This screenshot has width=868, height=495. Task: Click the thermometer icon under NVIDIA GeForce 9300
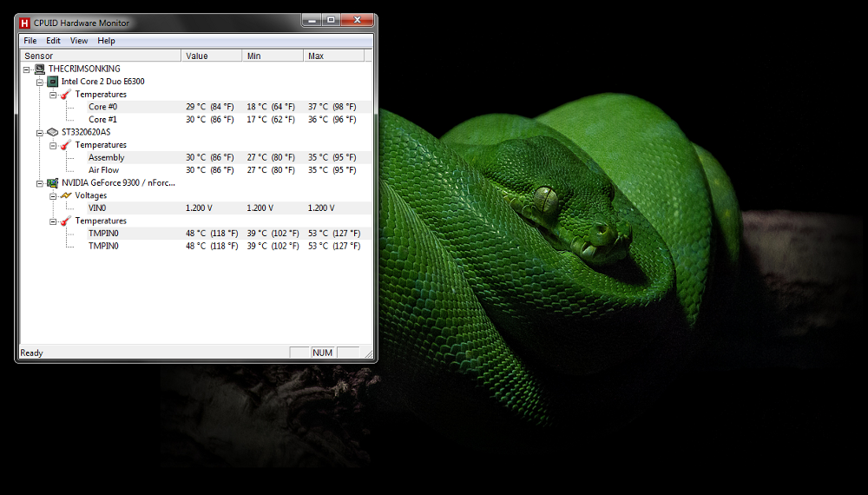pos(66,221)
